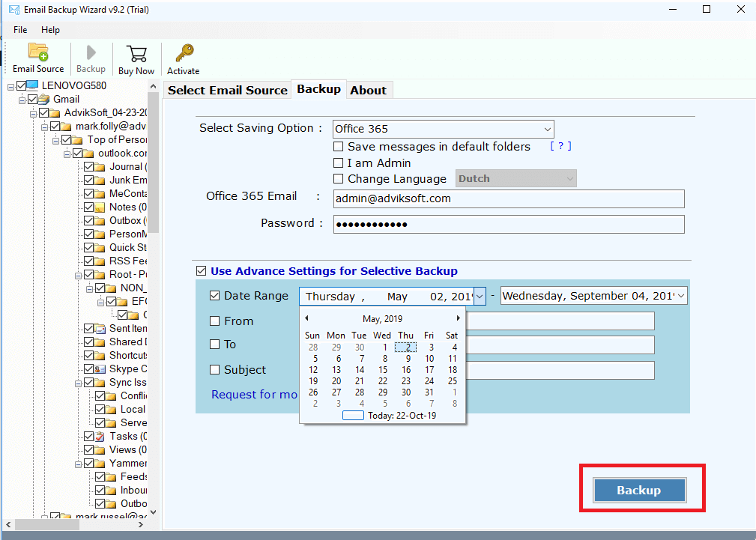
Task: Collapse the Gmail tree node
Action: (x=22, y=100)
